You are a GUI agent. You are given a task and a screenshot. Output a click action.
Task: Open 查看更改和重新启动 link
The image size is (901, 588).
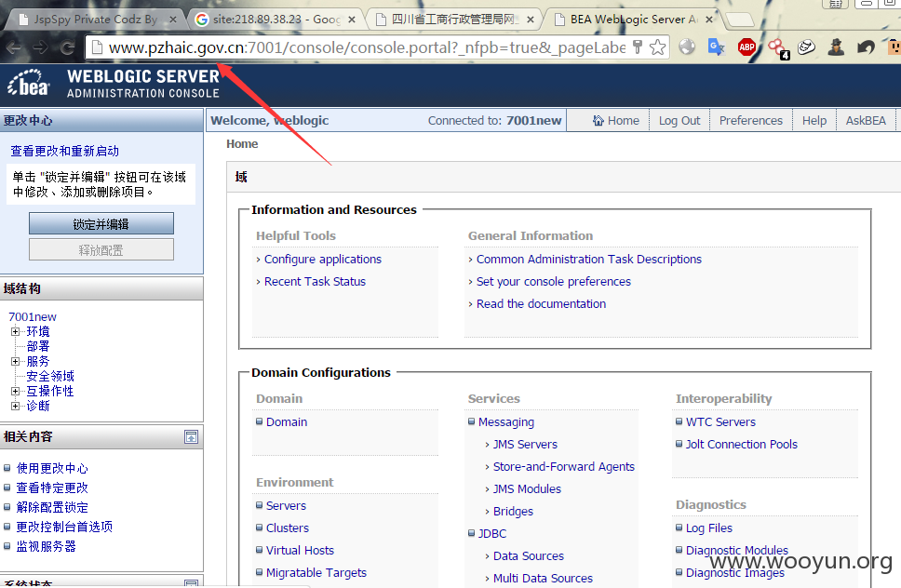click(x=64, y=151)
